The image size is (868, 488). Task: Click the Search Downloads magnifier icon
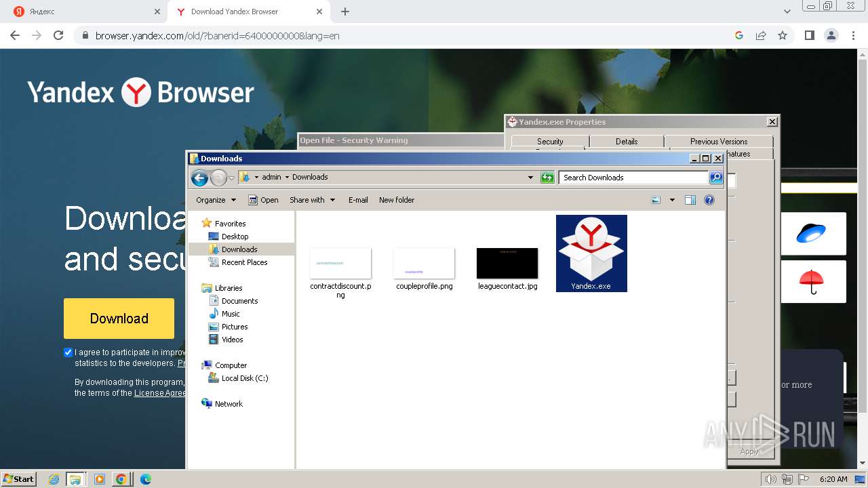[716, 178]
